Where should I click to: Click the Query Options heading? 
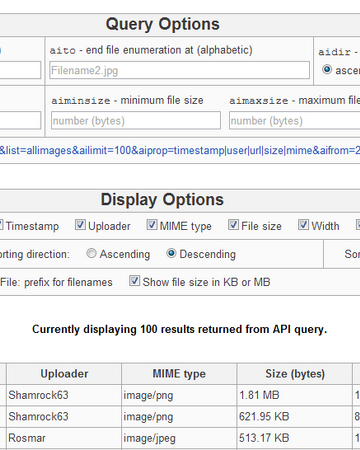163,24
